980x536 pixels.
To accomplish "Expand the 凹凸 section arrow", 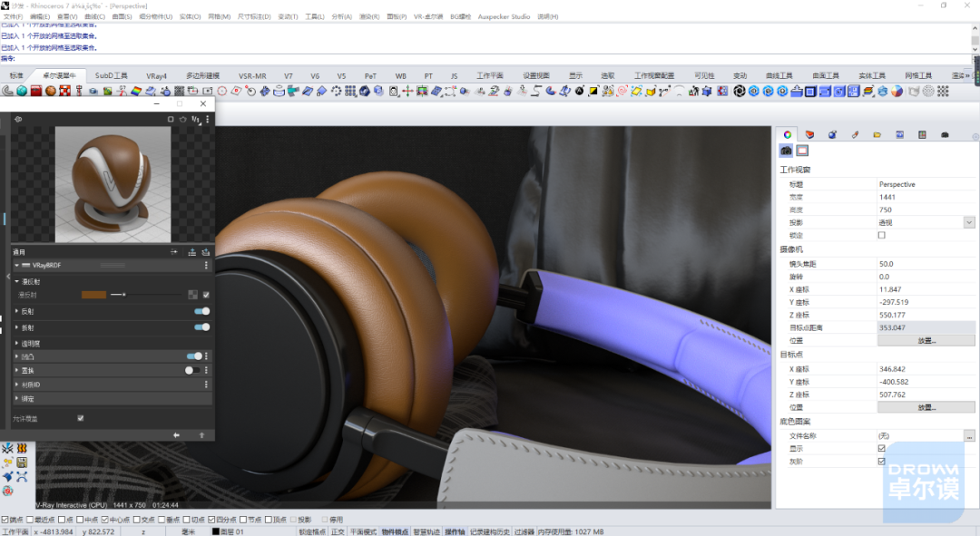I will [x=17, y=356].
